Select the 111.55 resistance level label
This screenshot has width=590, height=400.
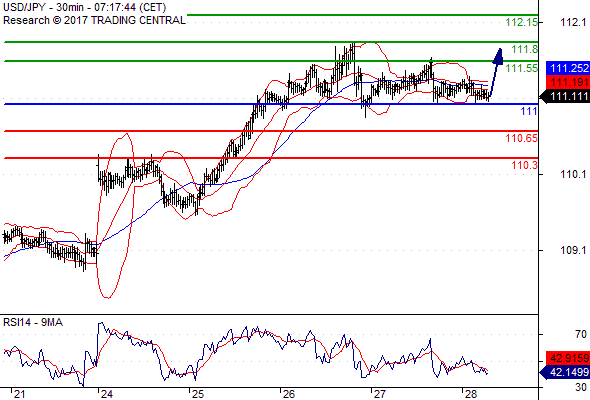coord(522,68)
